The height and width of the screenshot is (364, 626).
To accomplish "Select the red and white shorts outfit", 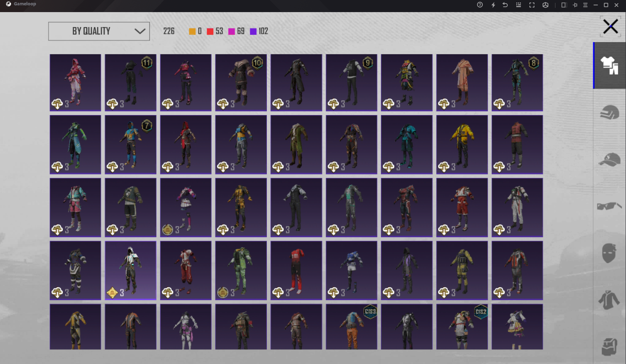I will 462,208.
